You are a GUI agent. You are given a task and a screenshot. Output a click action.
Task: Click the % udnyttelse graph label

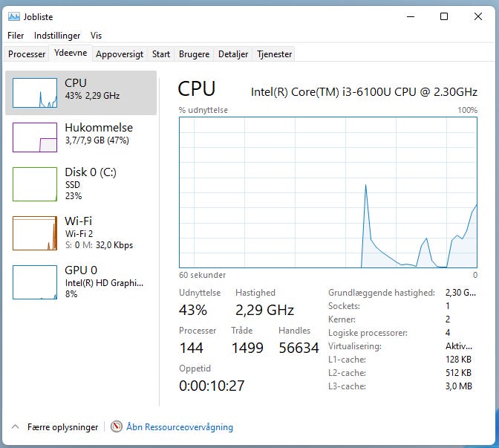point(203,110)
